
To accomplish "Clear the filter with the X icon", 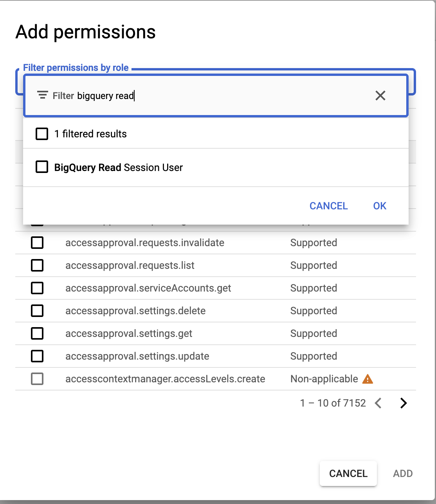I will point(380,95).
